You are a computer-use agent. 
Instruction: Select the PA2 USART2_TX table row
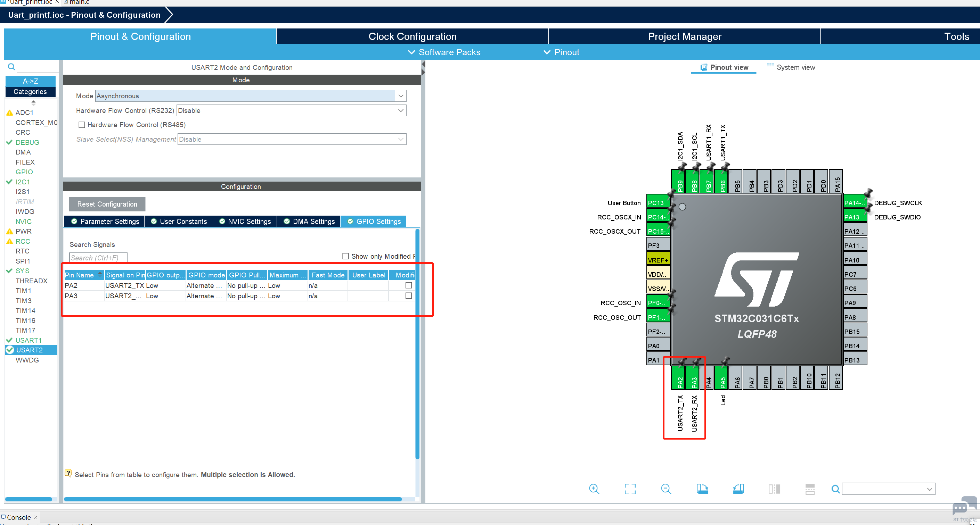tap(239, 285)
